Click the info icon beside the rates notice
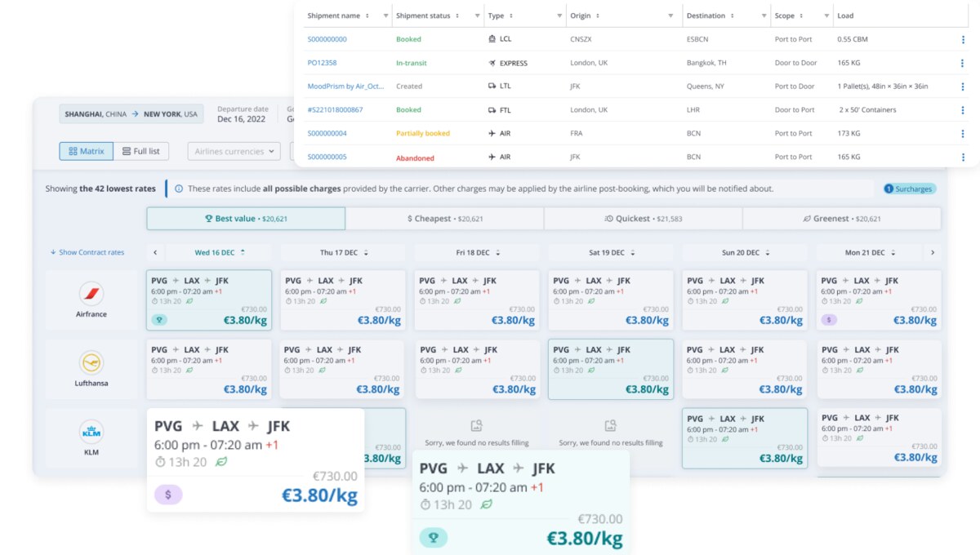 pos(179,189)
